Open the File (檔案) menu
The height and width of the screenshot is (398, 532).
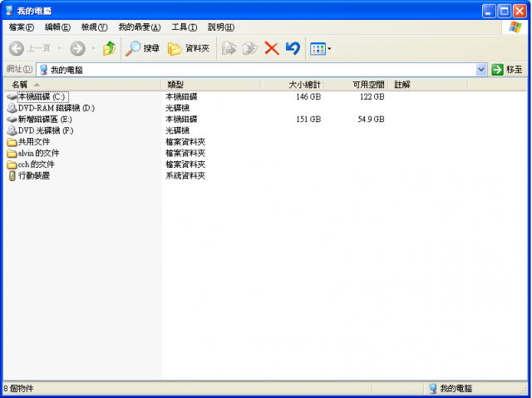click(x=22, y=27)
